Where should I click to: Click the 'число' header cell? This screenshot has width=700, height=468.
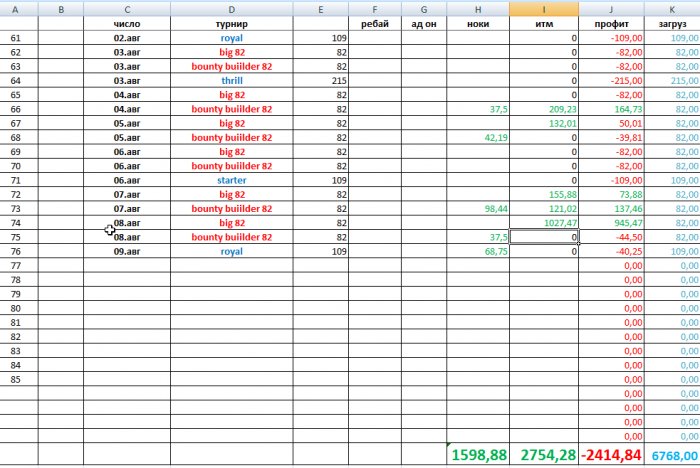(127, 24)
